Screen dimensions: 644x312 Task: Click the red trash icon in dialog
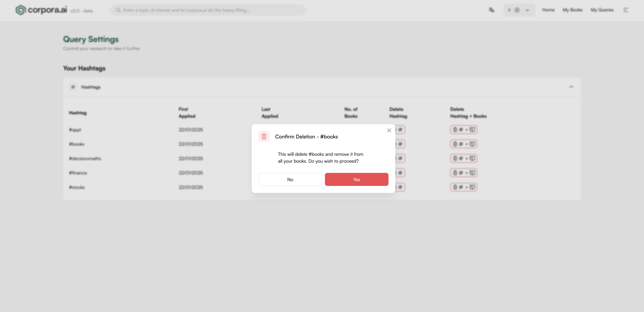click(x=264, y=137)
